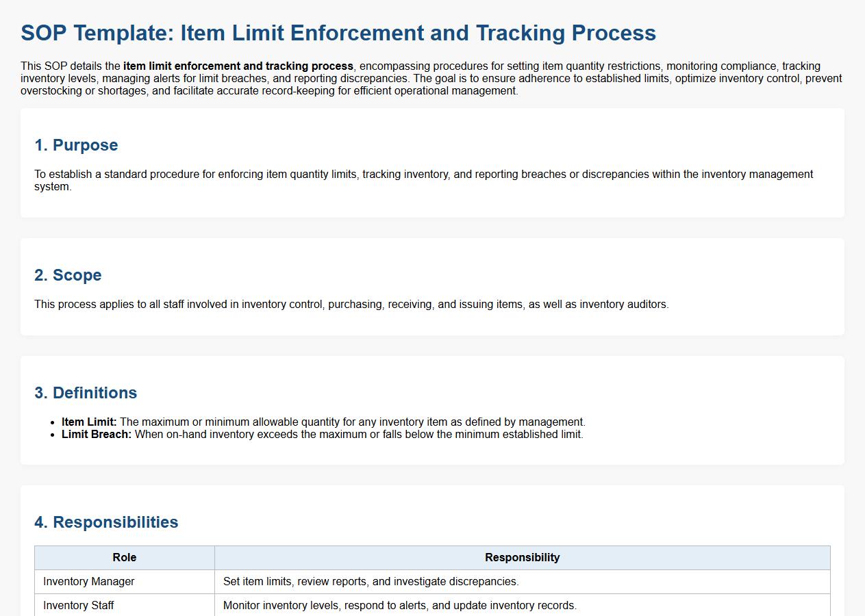Image resolution: width=865 pixels, height=616 pixels.
Task: Click the words 'This SOP details the' in intro
Action: [x=71, y=66]
